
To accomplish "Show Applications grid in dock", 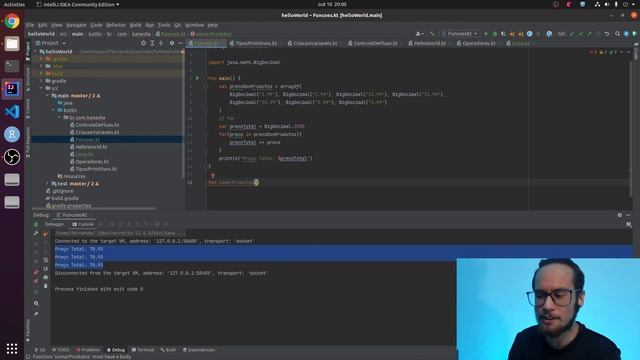I will 12,348.
